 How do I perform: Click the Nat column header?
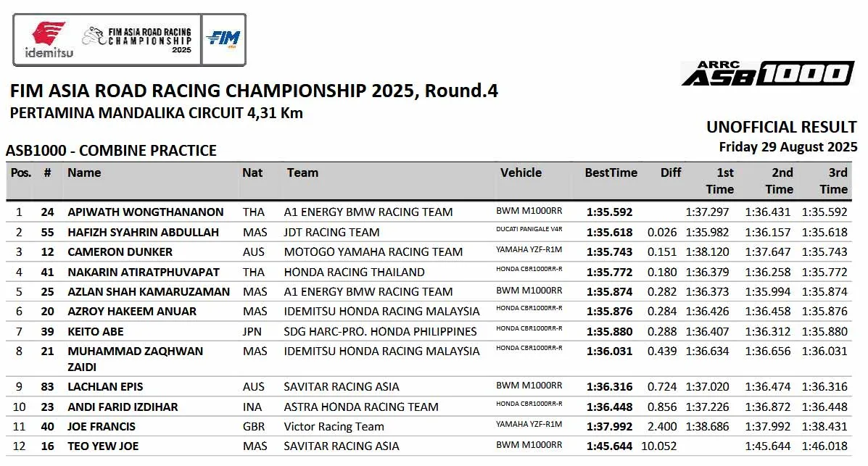coord(252,173)
